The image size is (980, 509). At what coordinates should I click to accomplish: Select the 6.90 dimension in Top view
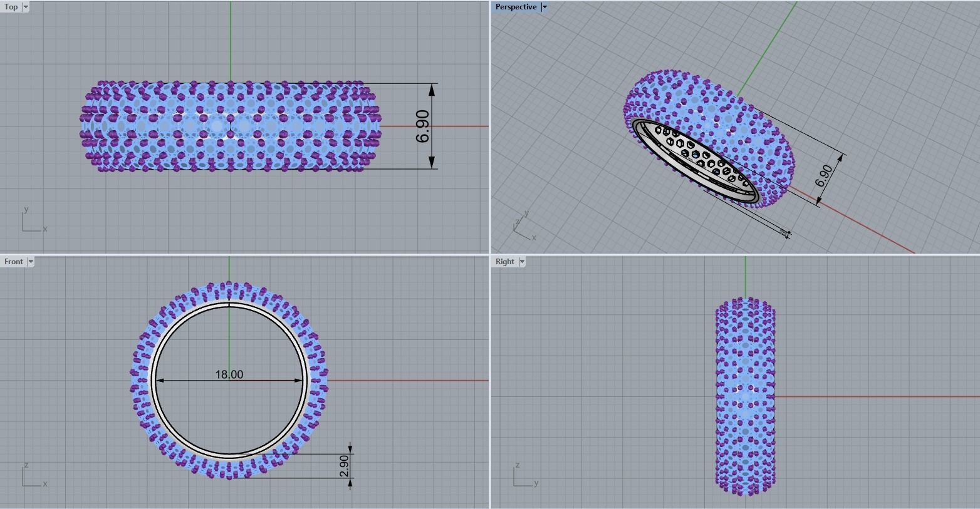423,126
